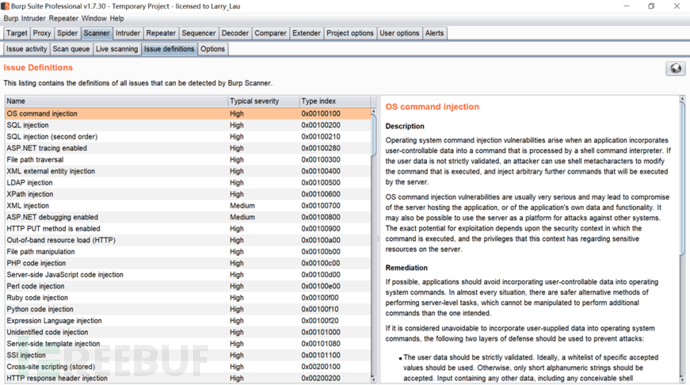
Task: Click the issue list vertical scrollbar
Action: point(374,136)
